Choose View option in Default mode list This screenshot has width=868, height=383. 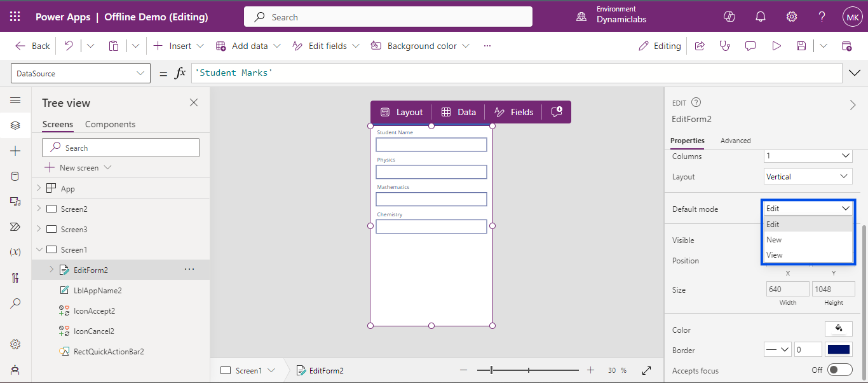pos(774,255)
